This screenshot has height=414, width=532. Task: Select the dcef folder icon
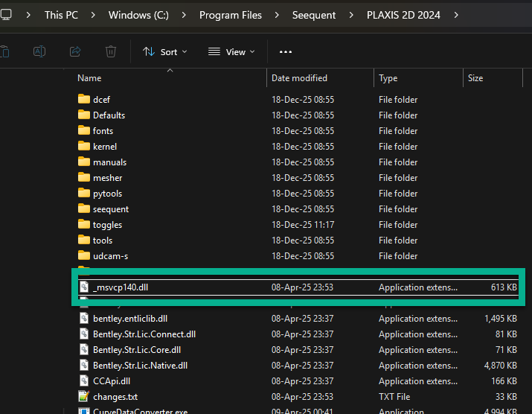click(x=84, y=99)
